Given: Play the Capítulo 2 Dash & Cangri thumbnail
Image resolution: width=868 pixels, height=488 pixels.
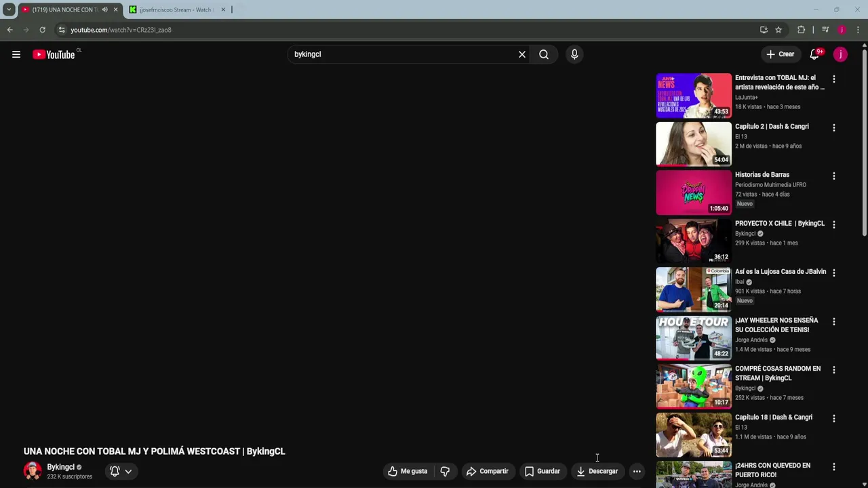Looking at the screenshot, I should coord(694,144).
